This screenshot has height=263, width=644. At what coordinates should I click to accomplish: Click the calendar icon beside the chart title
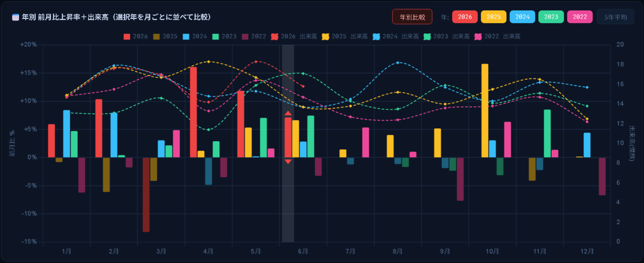coord(15,17)
